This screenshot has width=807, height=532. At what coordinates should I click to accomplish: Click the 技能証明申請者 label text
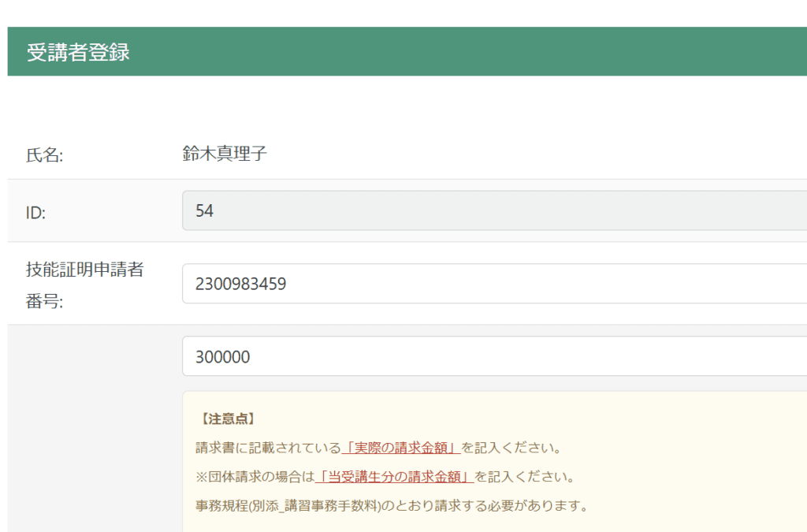[84, 270]
